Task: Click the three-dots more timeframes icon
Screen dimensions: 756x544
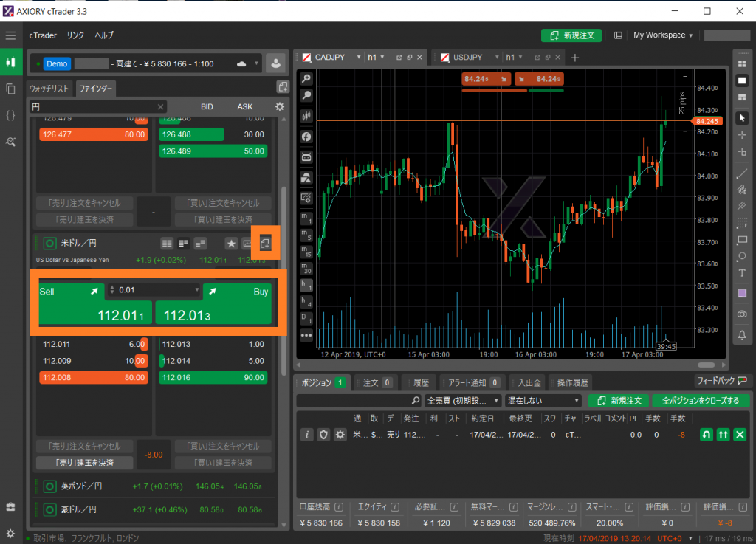Action: (306, 335)
